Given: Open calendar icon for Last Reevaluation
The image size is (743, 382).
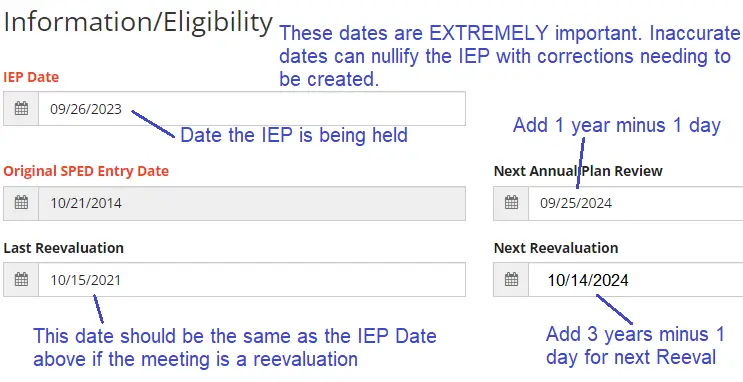Looking at the screenshot, I should pos(21,280).
